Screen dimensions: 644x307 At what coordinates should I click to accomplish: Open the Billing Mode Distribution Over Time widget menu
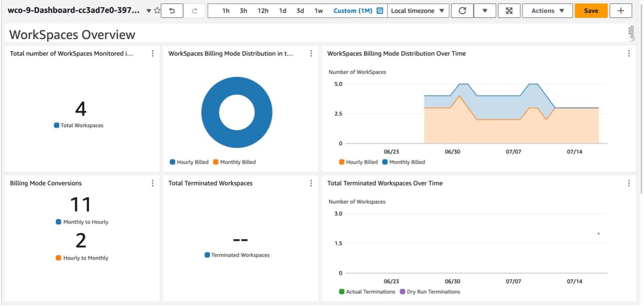pyautogui.click(x=629, y=53)
